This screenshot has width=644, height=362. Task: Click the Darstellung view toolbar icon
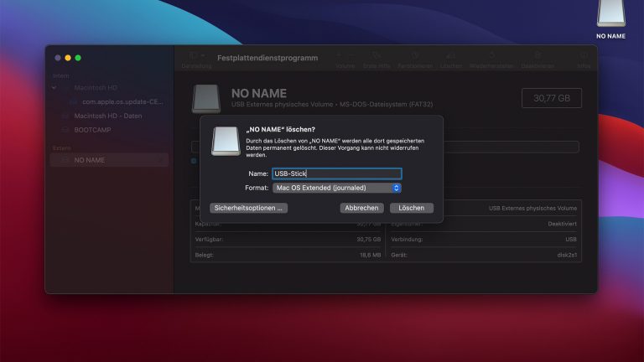point(196,56)
